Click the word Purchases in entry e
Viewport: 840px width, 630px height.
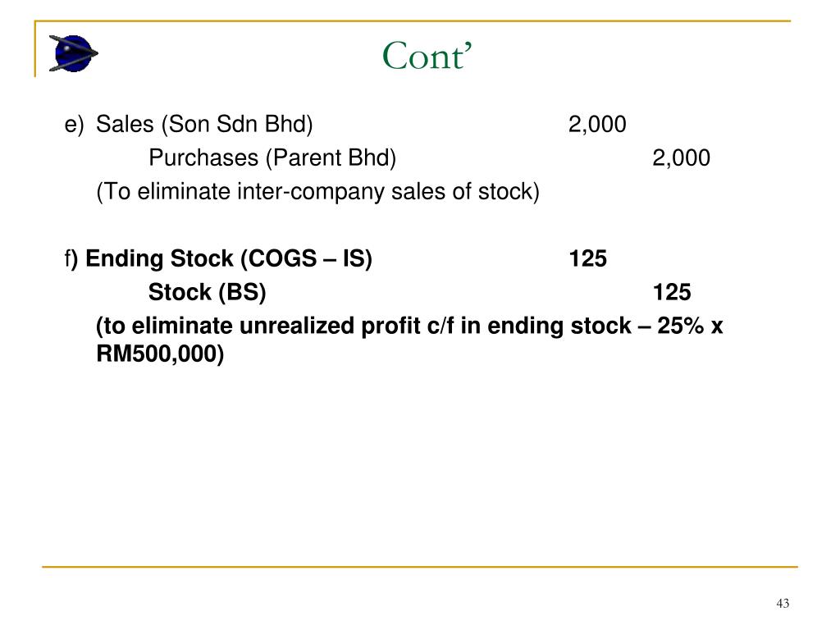(203, 158)
